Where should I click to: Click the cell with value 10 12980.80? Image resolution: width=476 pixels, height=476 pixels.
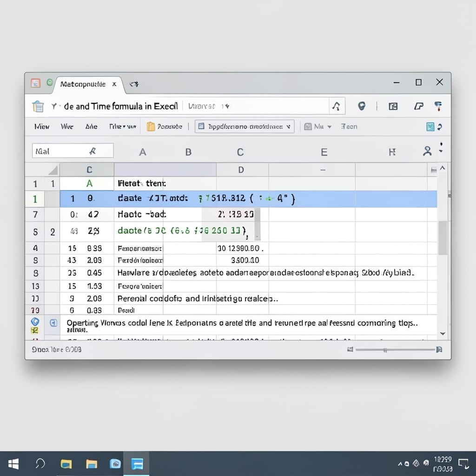pos(240,248)
